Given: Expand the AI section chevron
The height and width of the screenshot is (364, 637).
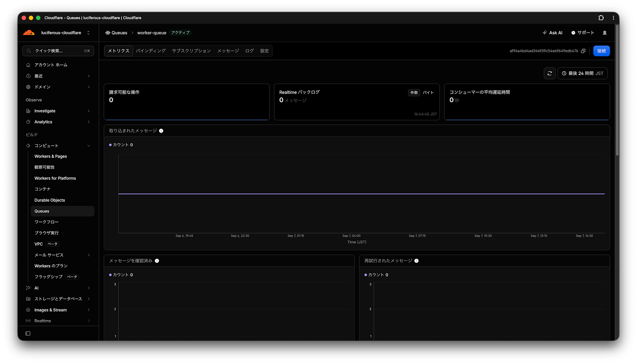Looking at the screenshot, I should point(89,288).
